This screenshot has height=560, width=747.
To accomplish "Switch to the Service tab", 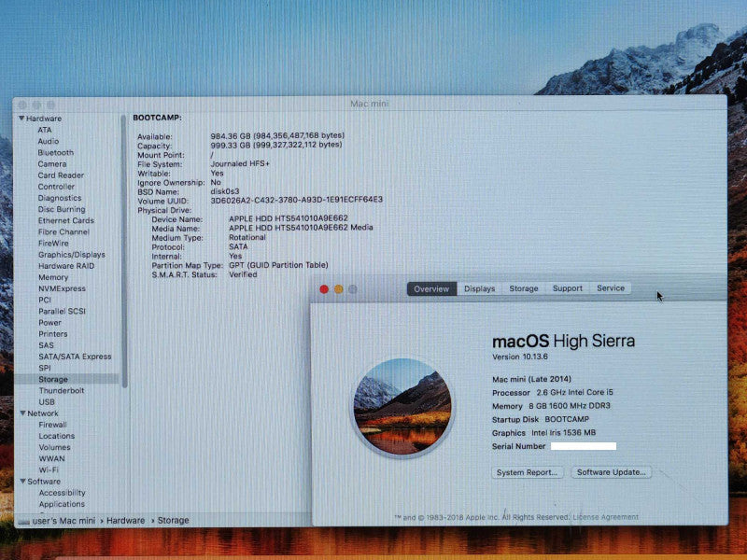I will tap(611, 287).
